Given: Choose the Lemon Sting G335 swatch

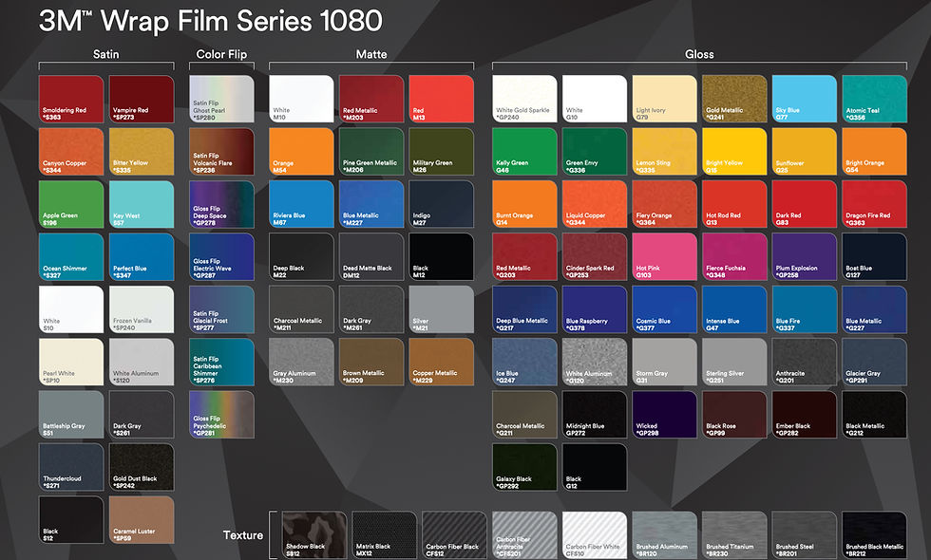Looking at the screenshot, I should coord(665,152).
